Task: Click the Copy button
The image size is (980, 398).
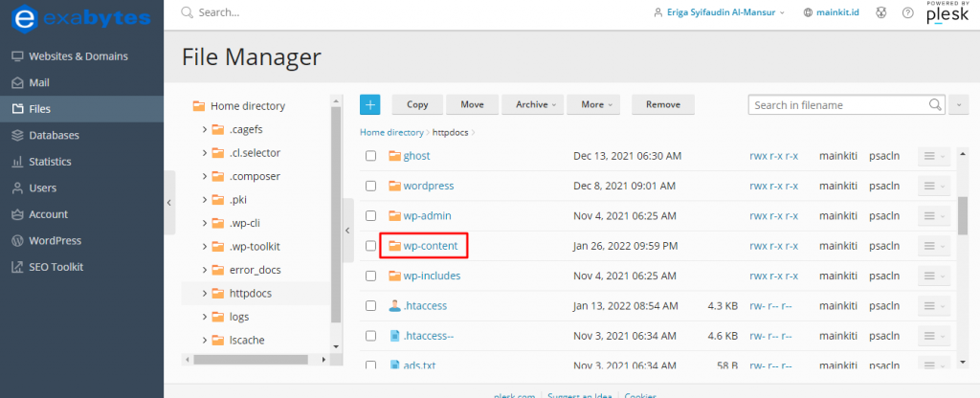Action: [x=417, y=105]
